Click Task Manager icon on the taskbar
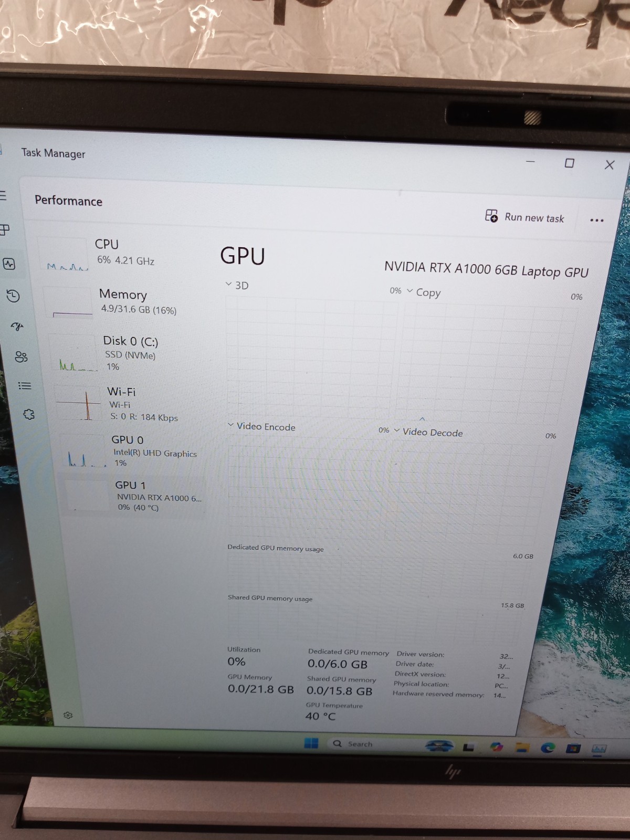Screen dimensions: 630x840 point(599,749)
